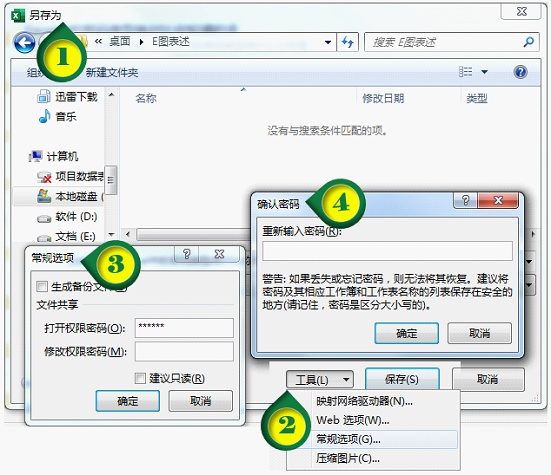
Task: Click the refresh icon beside address bar
Action: pyautogui.click(x=348, y=43)
